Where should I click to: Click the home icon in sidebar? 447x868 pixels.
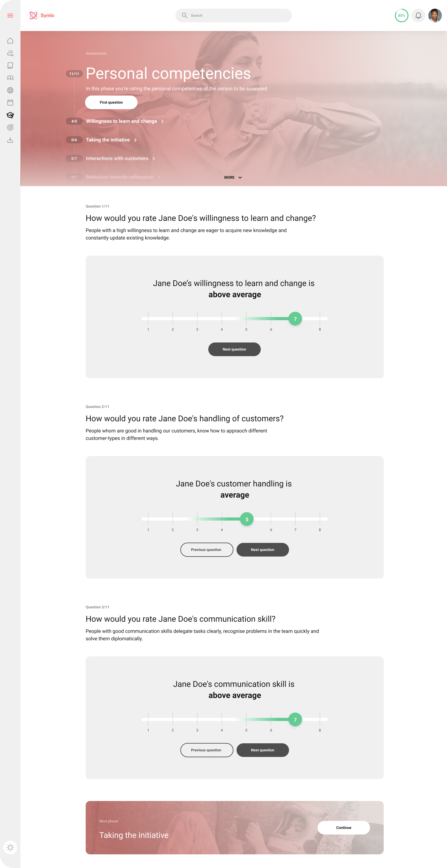tap(10, 41)
